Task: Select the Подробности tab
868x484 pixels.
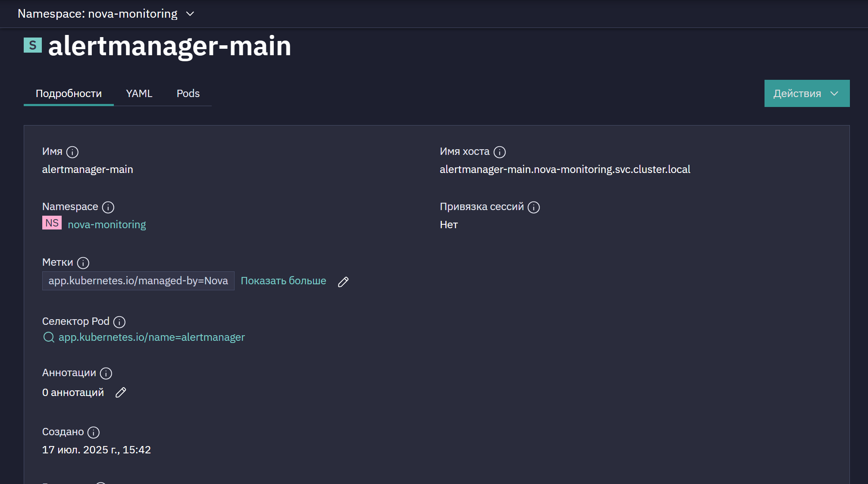Action: click(x=69, y=94)
